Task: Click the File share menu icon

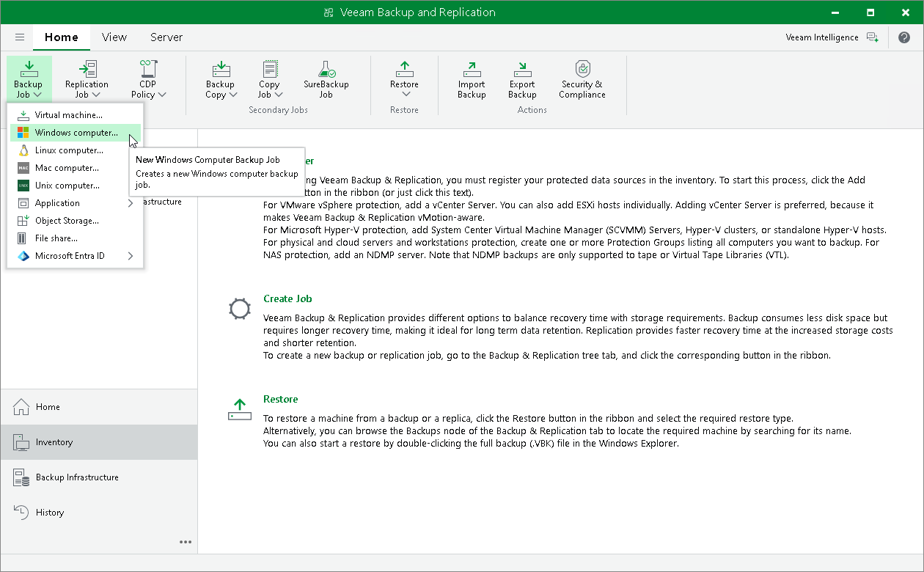Action: coord(23,238)
